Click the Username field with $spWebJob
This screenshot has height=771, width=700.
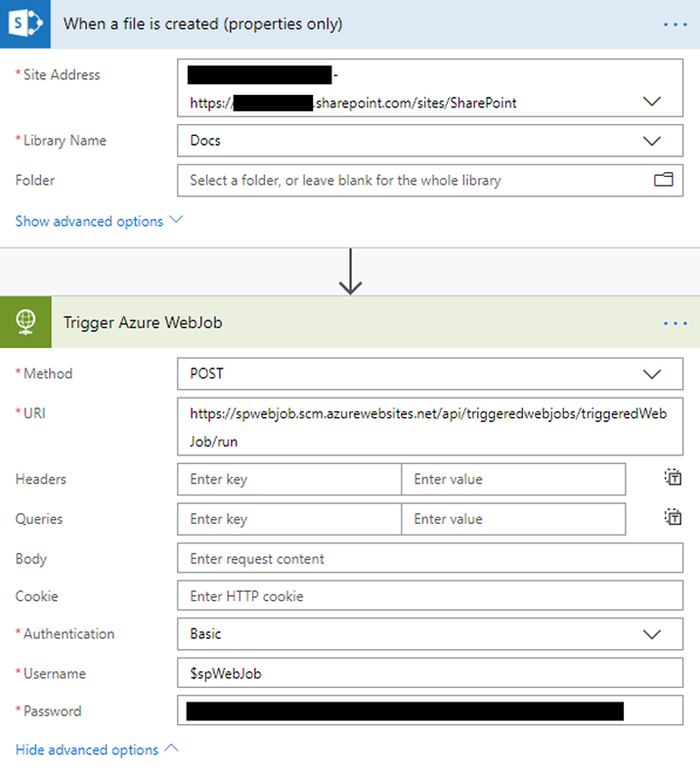(430, 672)
